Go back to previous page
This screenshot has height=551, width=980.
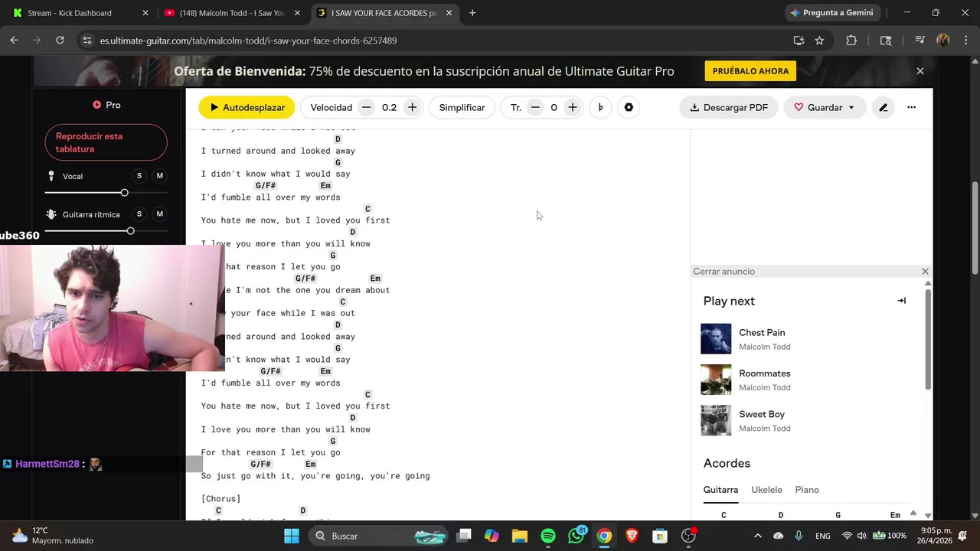(14, 41)
